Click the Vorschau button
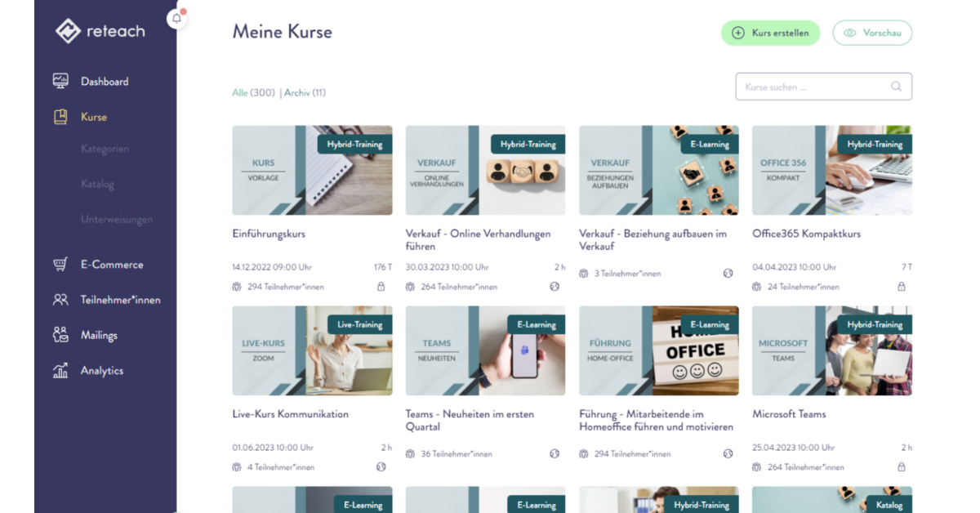 pos(872,33)
